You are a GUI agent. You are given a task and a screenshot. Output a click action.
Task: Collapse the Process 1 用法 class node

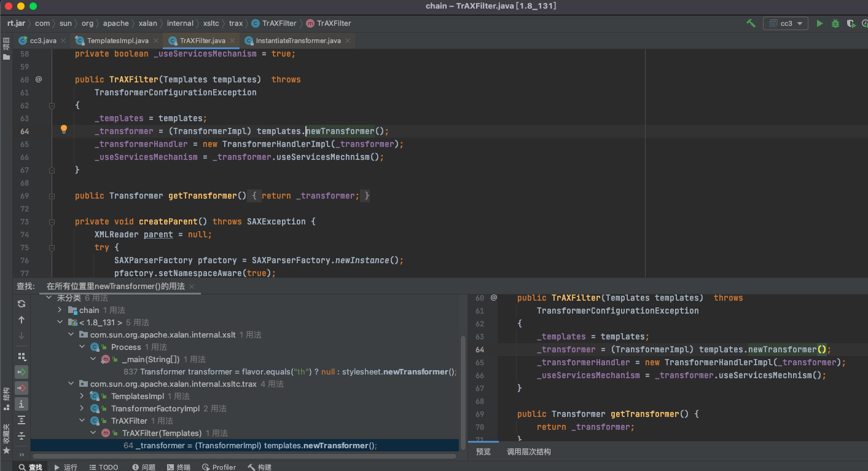[x=82, y=347]
